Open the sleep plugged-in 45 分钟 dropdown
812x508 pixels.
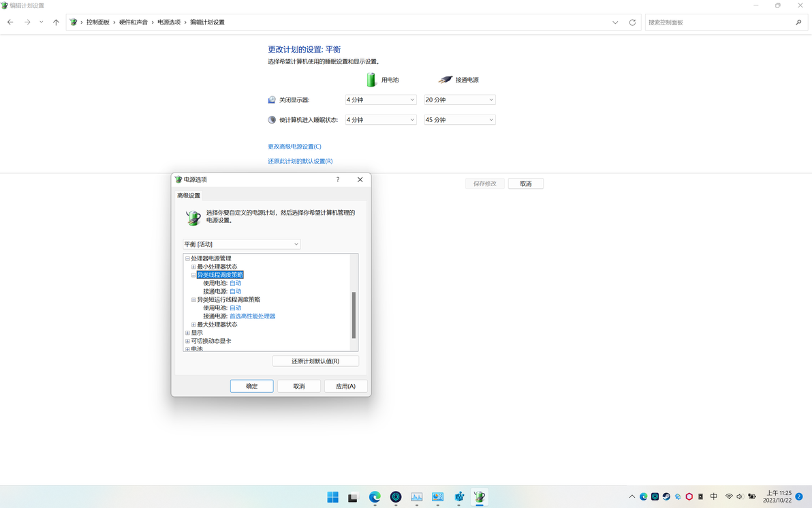pyautogui.click(x=460, y=120)
